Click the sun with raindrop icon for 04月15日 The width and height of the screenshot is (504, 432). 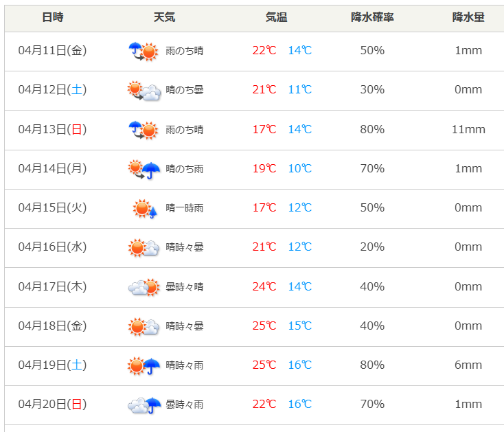coord(144,208)
